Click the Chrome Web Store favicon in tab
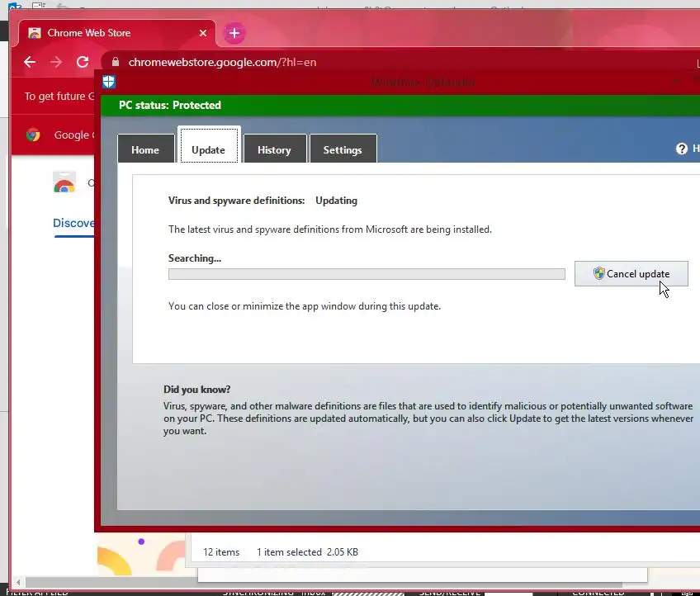This screenshot has width=700, height=596. pos(35,33)
